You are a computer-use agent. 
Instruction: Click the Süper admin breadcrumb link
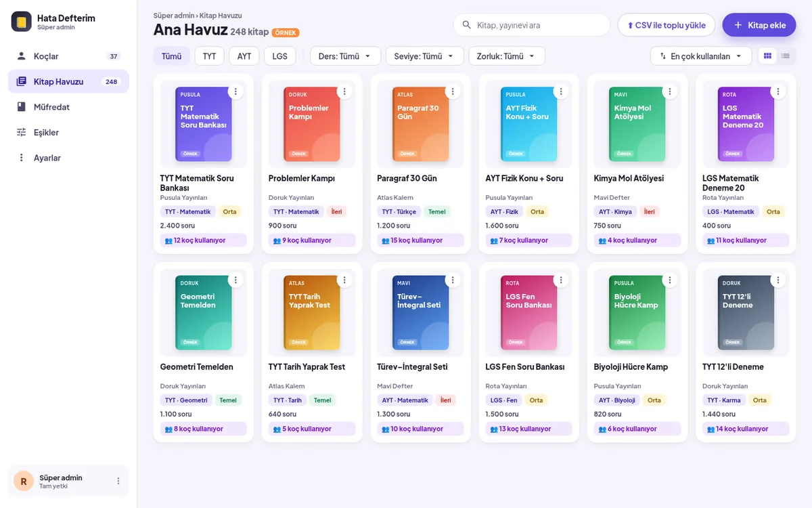(x=173, y=15)
